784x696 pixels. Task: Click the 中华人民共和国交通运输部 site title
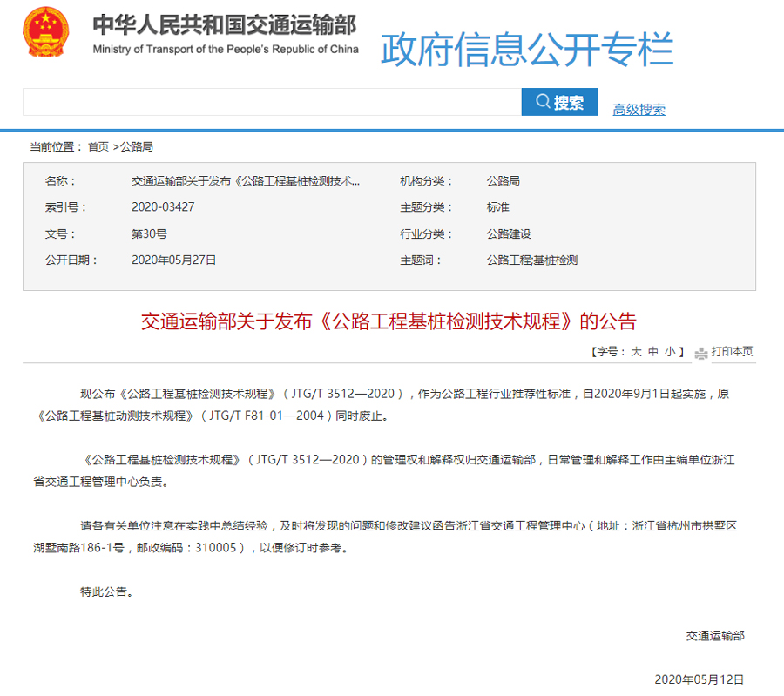(225, 25)
